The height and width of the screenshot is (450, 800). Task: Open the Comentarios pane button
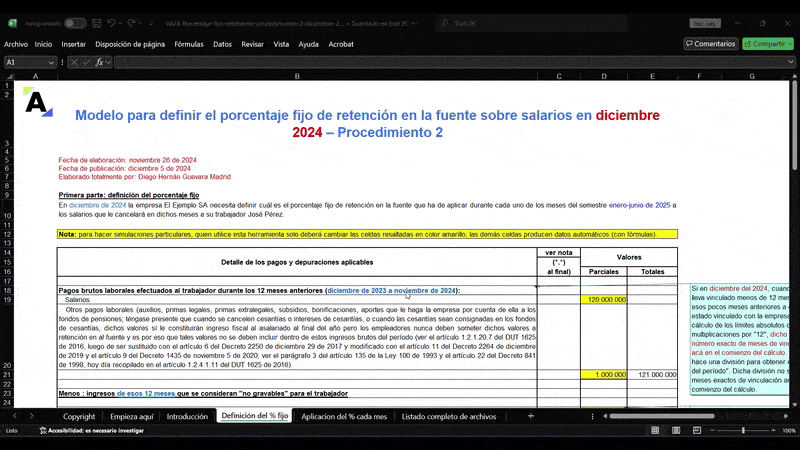tap(710, 44)
